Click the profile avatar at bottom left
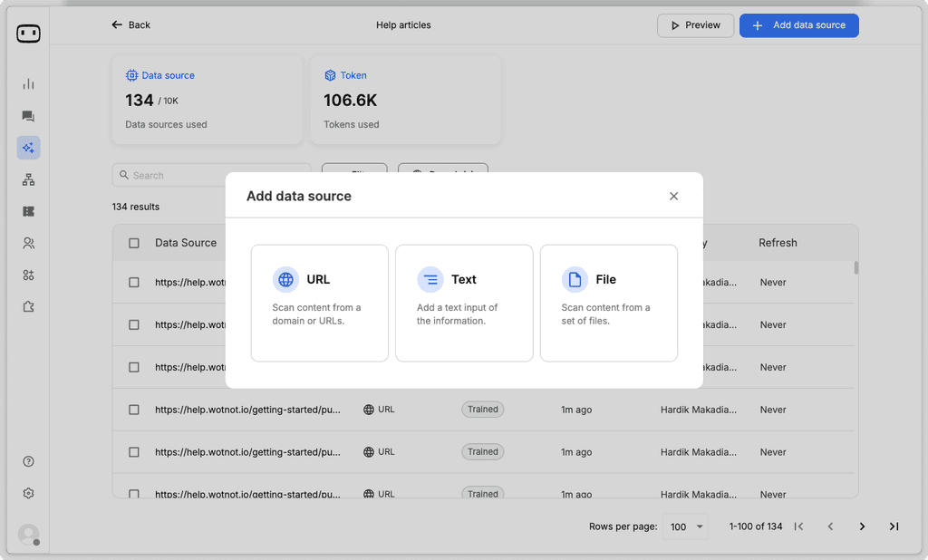Screen dimensions: 928x560 (x=28, y=535)
